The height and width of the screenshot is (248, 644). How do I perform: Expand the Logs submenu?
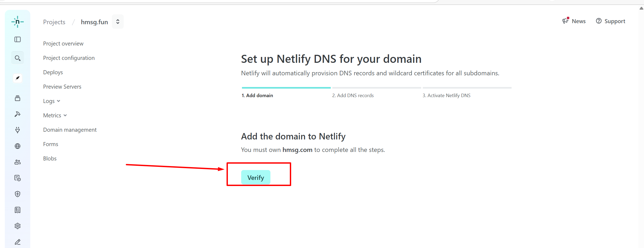pyautogui.click(x=52, y=101)
